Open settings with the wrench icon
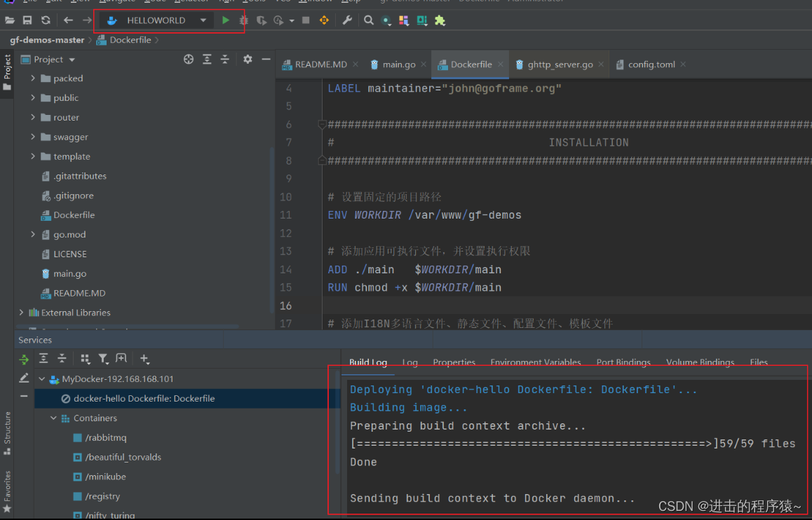 click(347, 20)
